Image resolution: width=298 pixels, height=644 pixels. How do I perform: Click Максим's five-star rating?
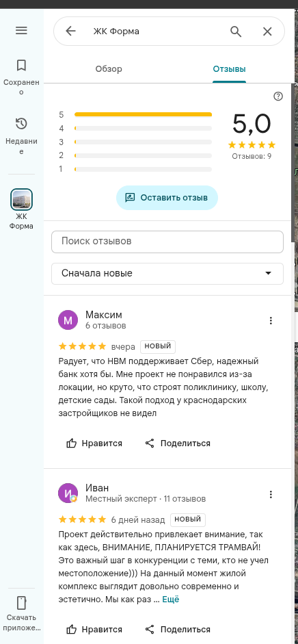(x=83, y=346)
